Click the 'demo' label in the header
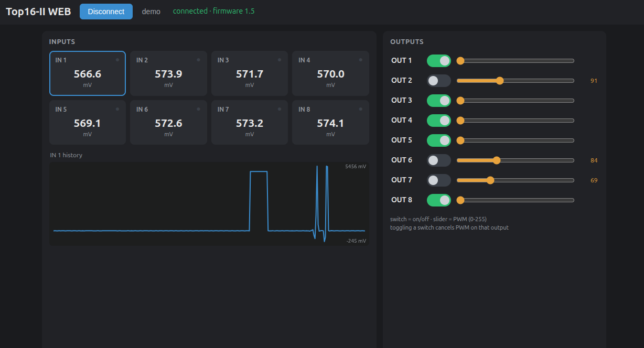 coord(151,12)
